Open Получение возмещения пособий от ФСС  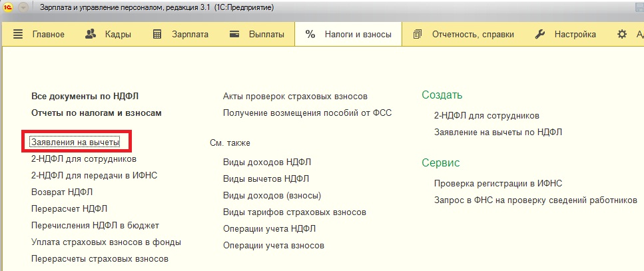(307, 113)
